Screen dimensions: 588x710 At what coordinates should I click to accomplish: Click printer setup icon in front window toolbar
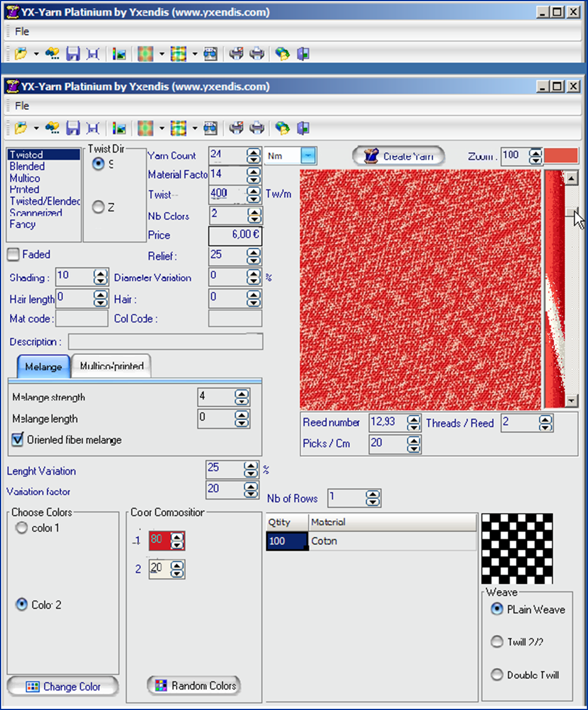[x=236, y=128]
